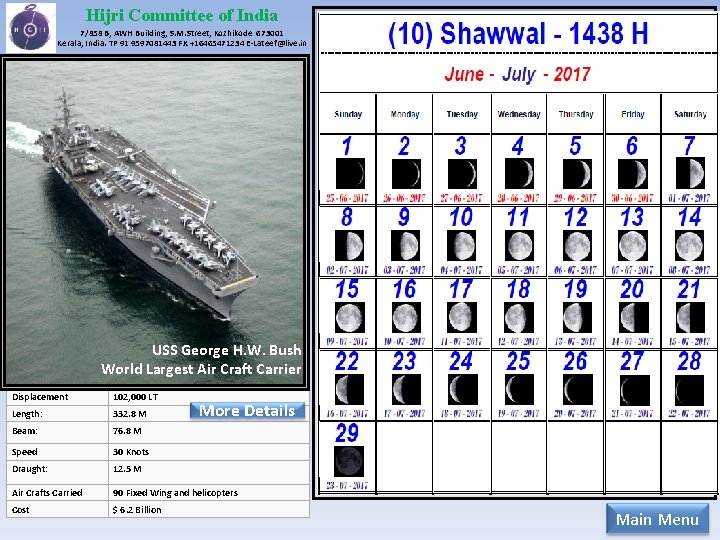720x540 pixels.
Task: Click the moon phase for day 18
Action: tap(519, 317)
